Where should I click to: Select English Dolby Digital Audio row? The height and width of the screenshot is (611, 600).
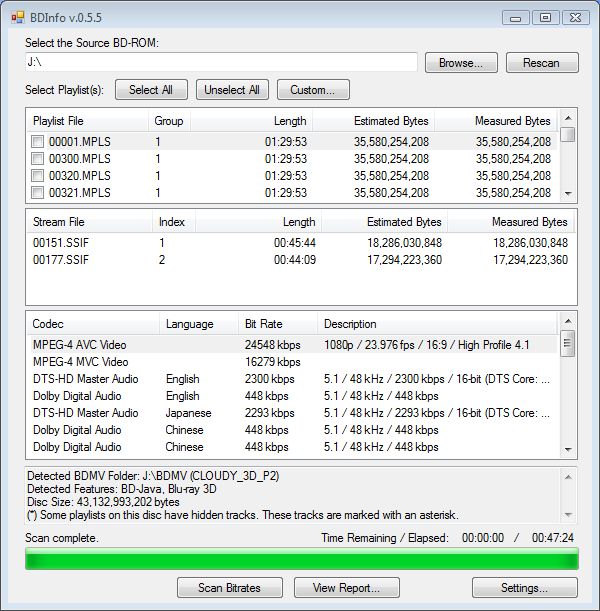pos(292,396)
